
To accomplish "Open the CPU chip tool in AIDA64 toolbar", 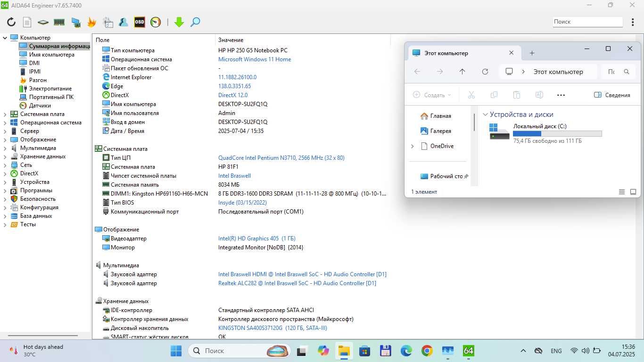I will (x=43, y=22).
